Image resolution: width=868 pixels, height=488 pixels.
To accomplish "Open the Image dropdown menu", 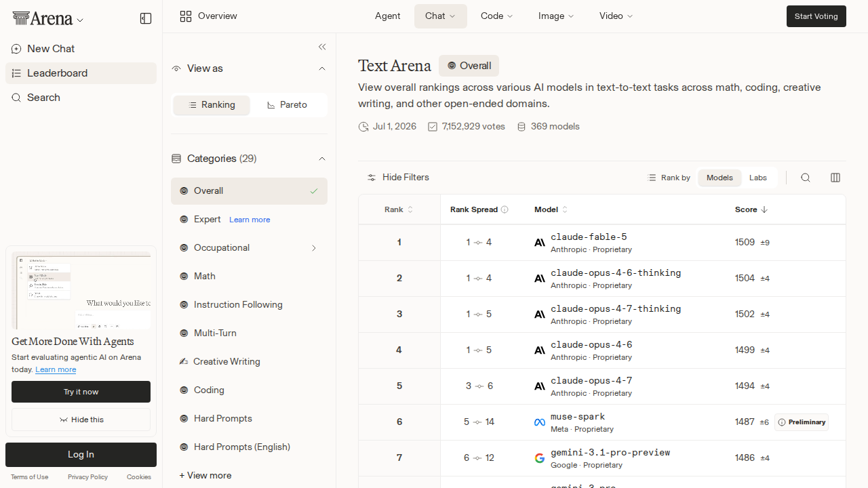I will pos(556,16).
